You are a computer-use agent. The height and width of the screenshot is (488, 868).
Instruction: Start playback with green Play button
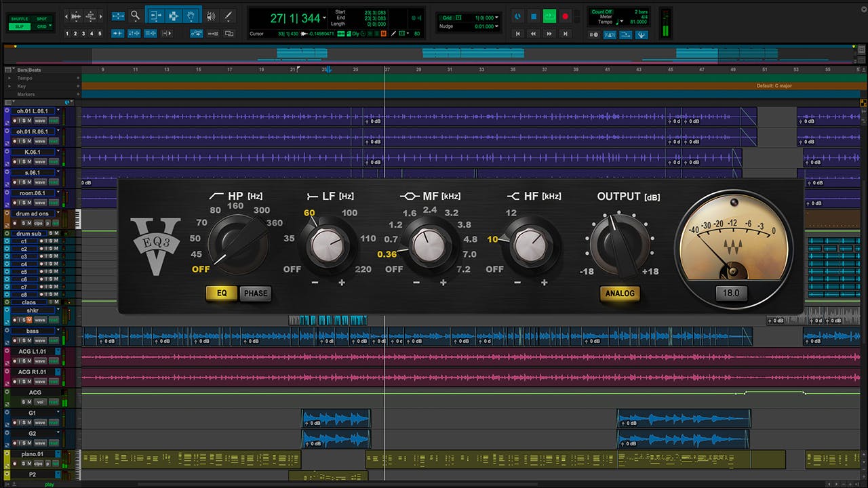pos(549,16)
